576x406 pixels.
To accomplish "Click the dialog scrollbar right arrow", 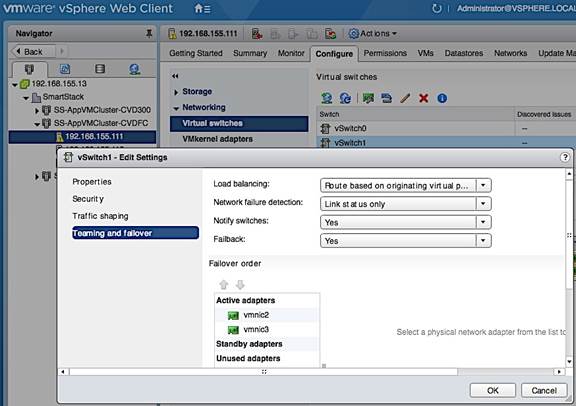I will click(559, 372).
